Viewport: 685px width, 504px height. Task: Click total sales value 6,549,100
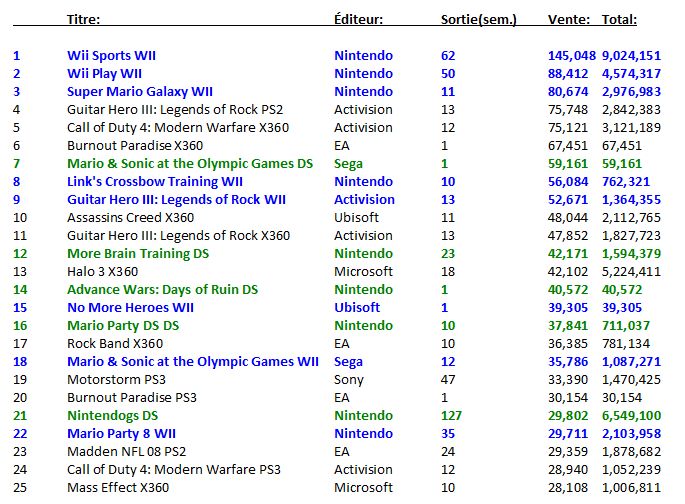click(631, 416)
